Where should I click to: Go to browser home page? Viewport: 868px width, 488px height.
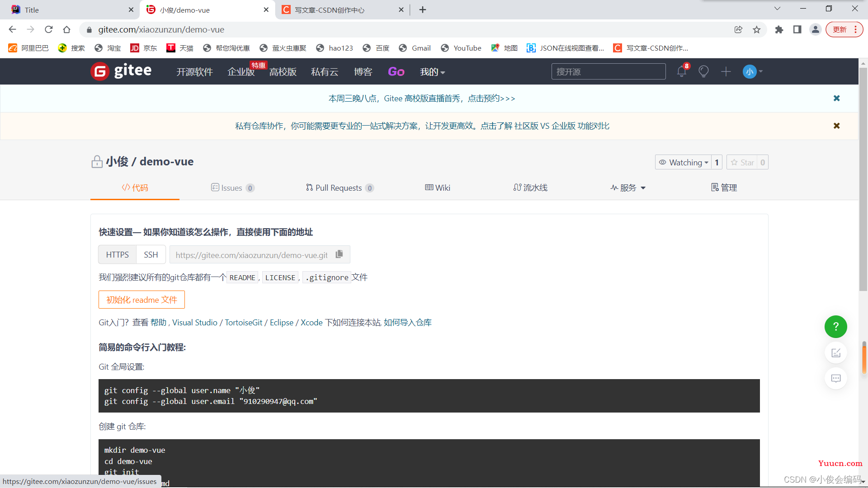(x=67, y=29)
